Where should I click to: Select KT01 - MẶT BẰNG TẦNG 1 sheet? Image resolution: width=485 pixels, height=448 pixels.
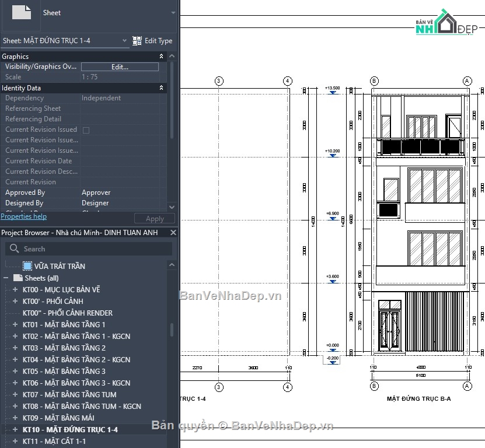(64, 325)
